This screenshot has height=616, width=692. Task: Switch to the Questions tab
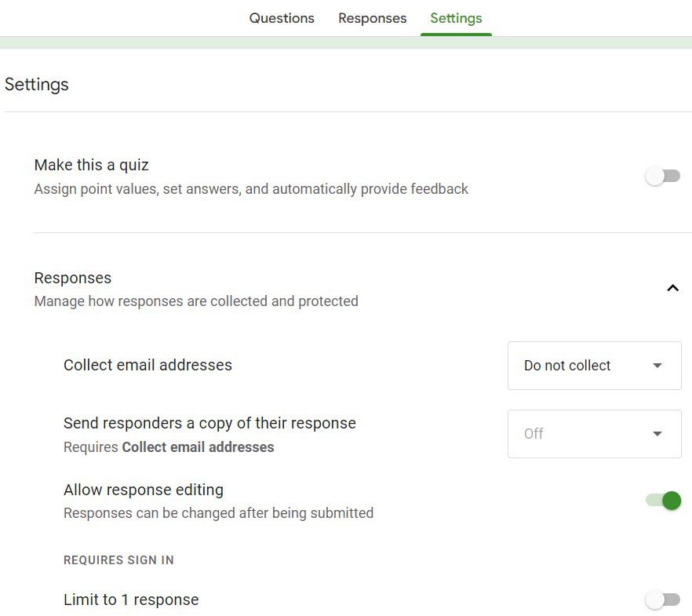click(x=282, y=18)
